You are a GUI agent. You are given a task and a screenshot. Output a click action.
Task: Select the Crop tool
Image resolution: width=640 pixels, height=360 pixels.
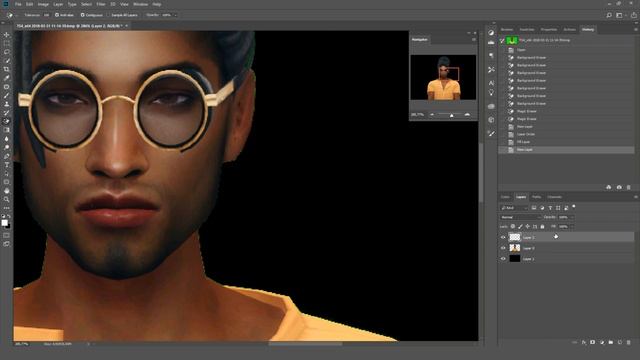click(7, 69)
